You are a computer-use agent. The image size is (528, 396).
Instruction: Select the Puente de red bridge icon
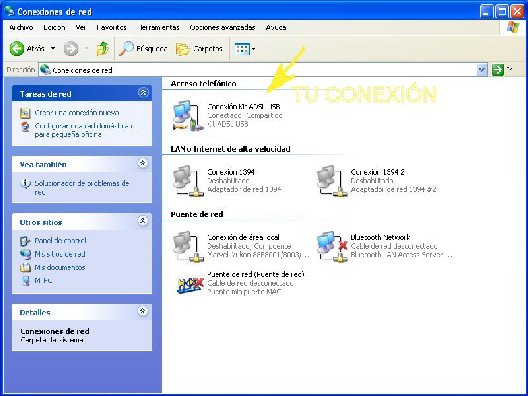point(190,284)
